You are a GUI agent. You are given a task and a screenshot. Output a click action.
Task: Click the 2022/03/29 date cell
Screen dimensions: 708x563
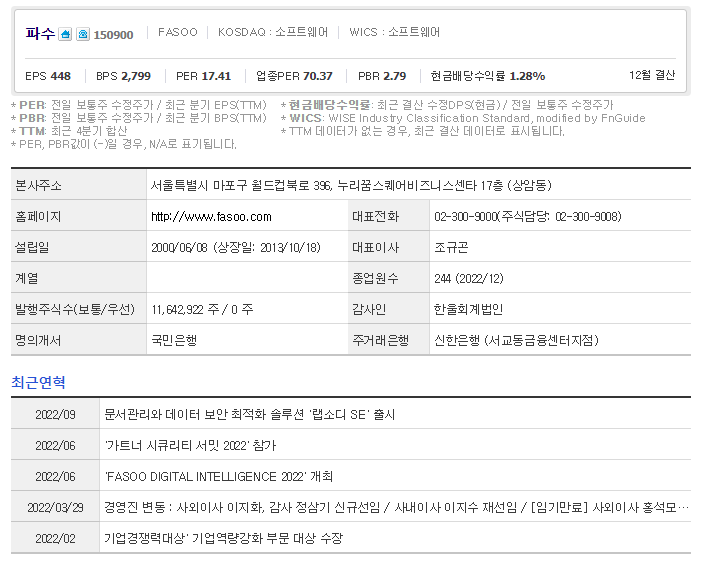[55, 507]
